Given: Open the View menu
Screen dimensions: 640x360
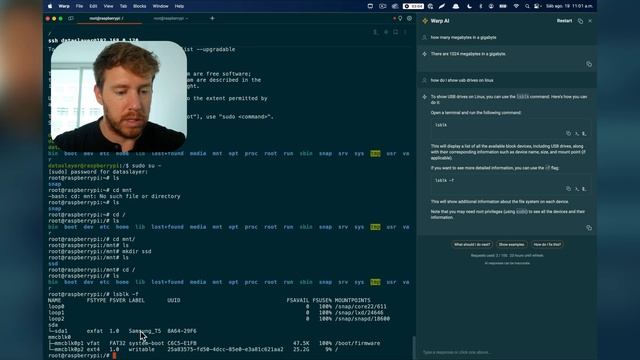Looking at the screenshot, I should [x=108, y=6].
